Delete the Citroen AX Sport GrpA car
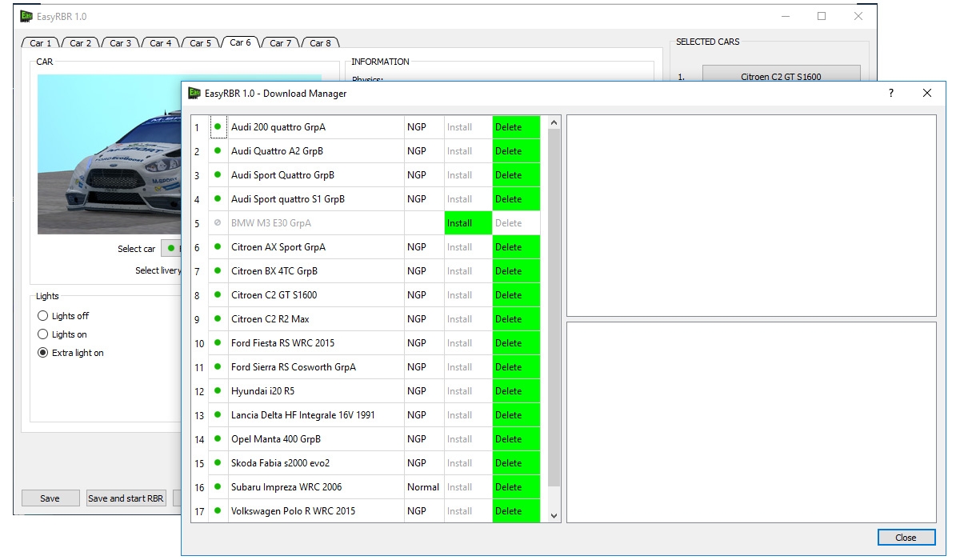Viewport: 960px width, 560px height. point(516,247)
